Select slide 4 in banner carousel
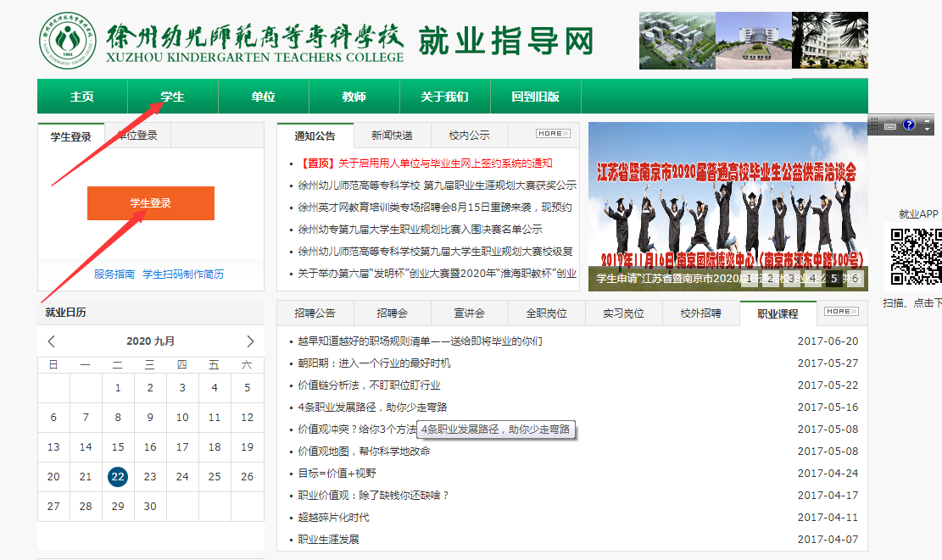Viewport: 942px width, 560px height. click(812, 278)
